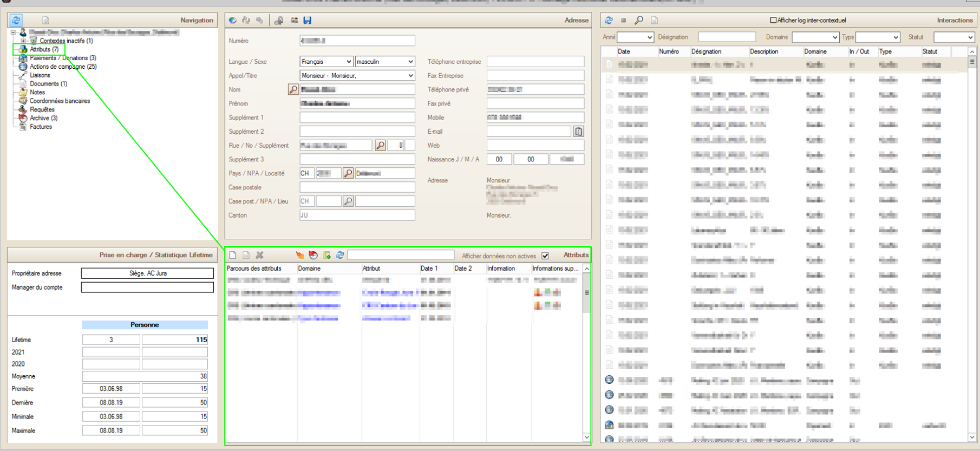Sort Interactions by In / Out column
Screen dimensions: 980x451
coord(862,51)
